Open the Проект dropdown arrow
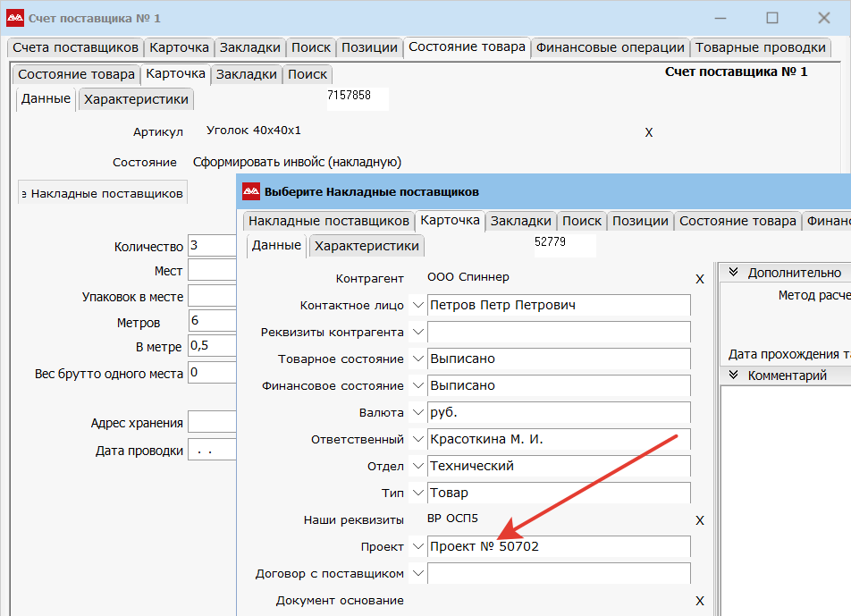 [417, 547]
